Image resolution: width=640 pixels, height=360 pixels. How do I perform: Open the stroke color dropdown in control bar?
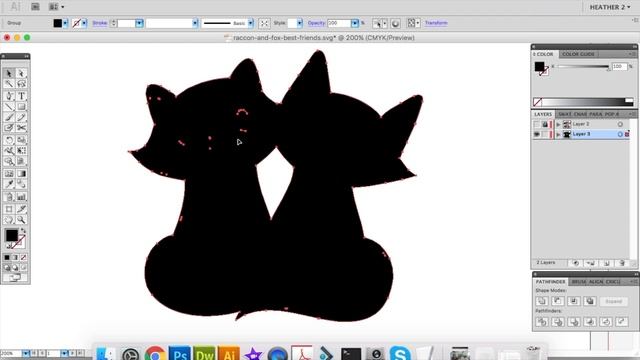[x=84, y=23]
